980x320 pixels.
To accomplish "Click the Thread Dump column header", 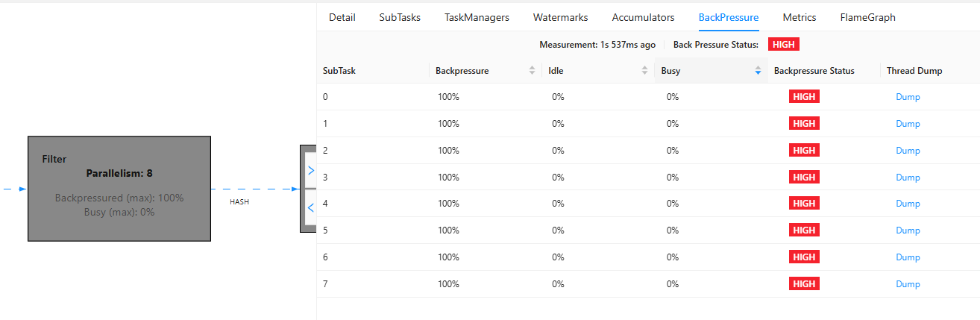I will click(914, 71).
